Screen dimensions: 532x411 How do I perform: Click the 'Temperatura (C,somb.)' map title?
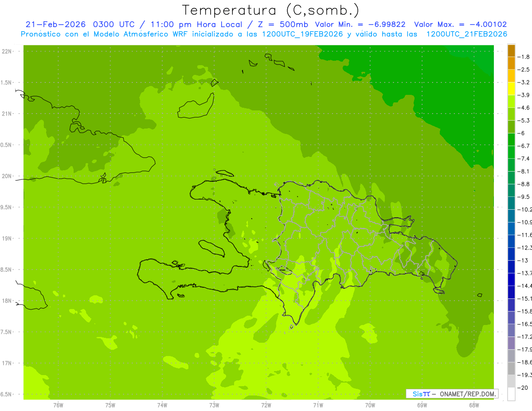(x=270, y=10)
